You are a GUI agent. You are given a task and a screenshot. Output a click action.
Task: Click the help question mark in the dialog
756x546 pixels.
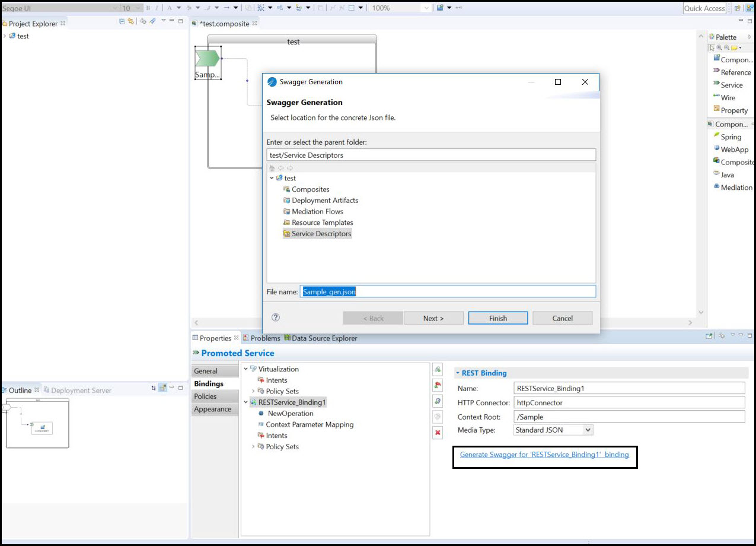(276, 318)
